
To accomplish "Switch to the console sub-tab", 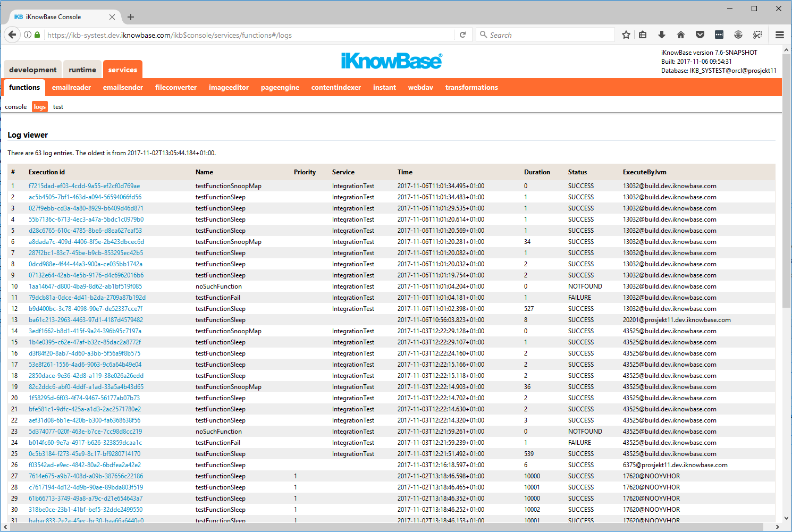I will tap(16, 107).
